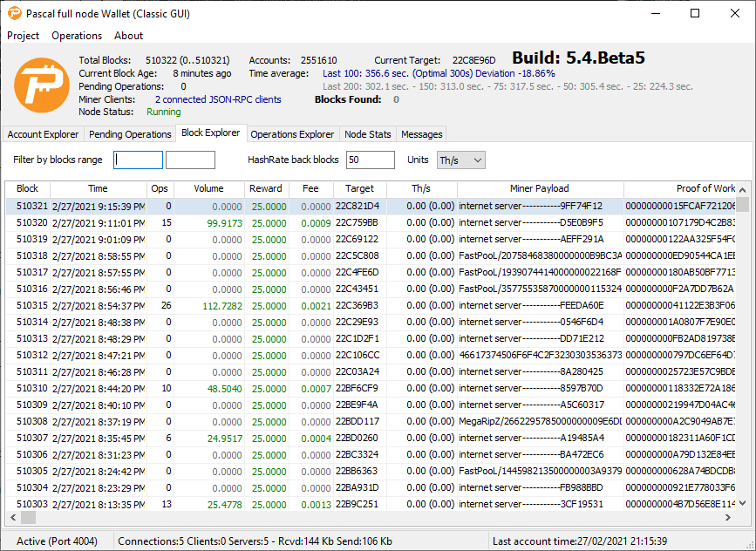
Task: Click the Volume column header
Action: point(208,188)
